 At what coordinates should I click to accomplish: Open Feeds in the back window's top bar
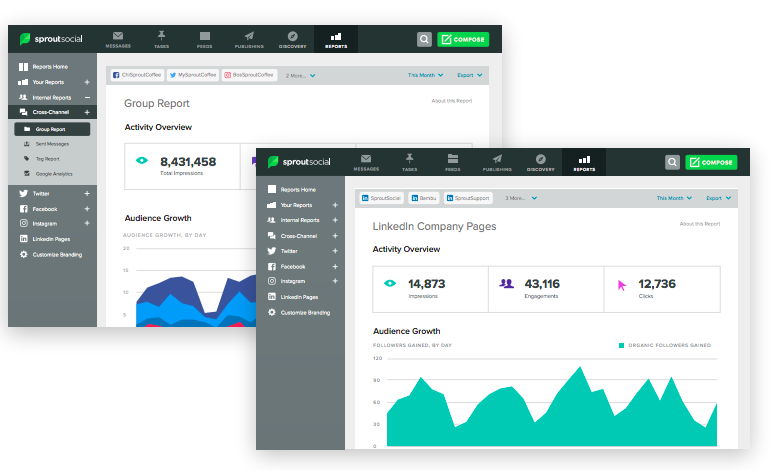[205, 39]
